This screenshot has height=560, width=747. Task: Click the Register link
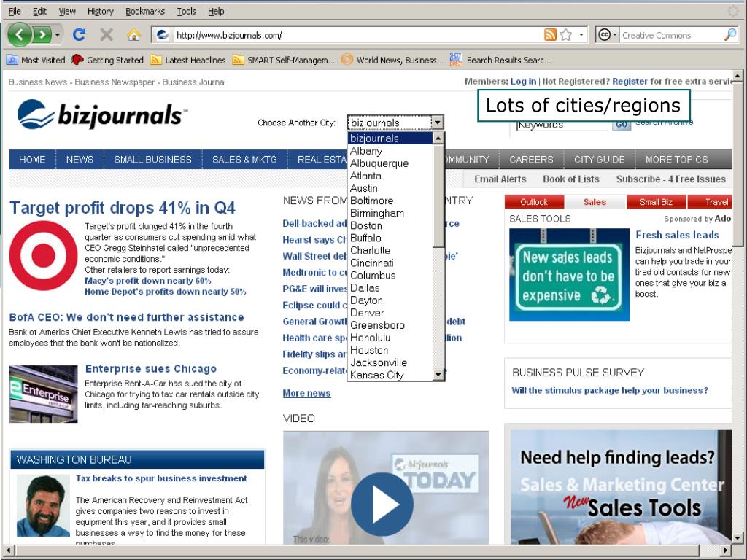pos(630,82)
